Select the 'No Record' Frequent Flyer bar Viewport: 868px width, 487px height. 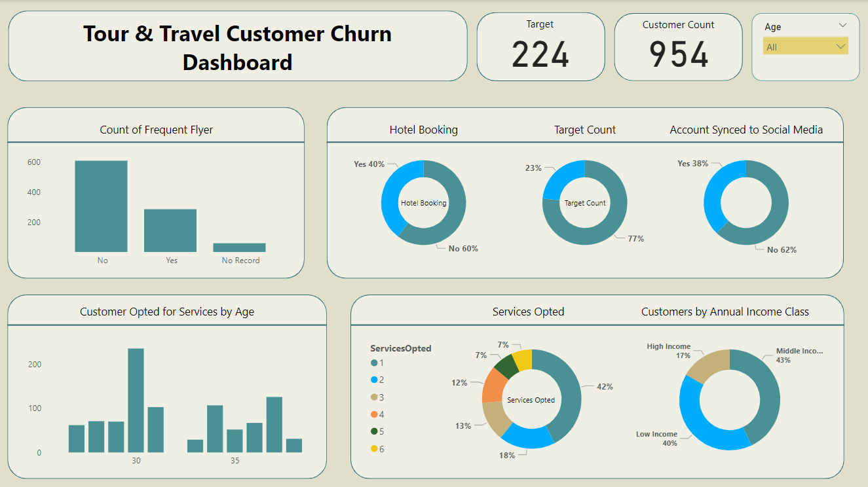click(x=239, y=247)
